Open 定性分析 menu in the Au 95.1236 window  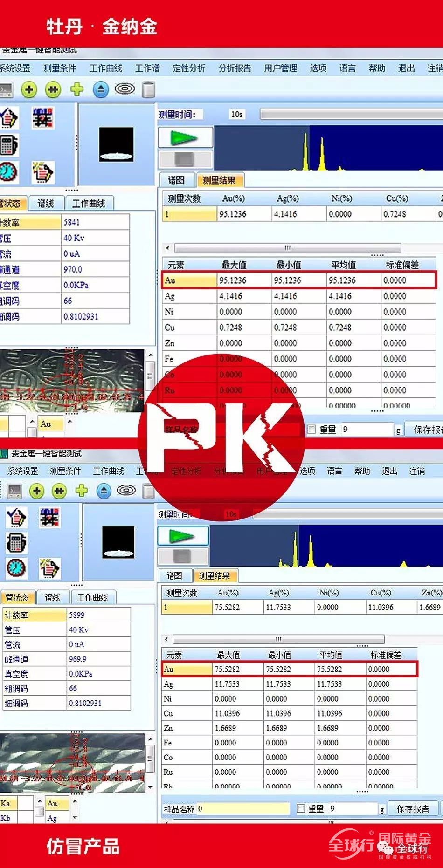tap(188, 68)
